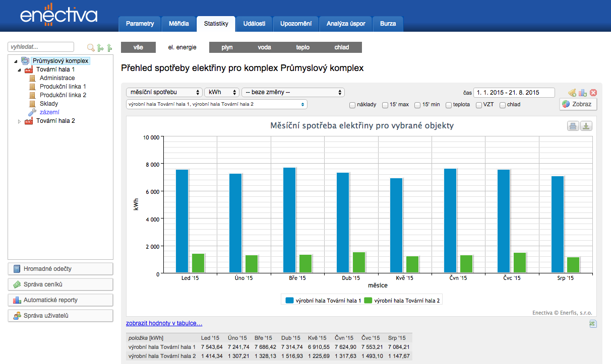Enable the náklady checkbox
The width and height of the screenshot is (611, 364).
(353, 105)
